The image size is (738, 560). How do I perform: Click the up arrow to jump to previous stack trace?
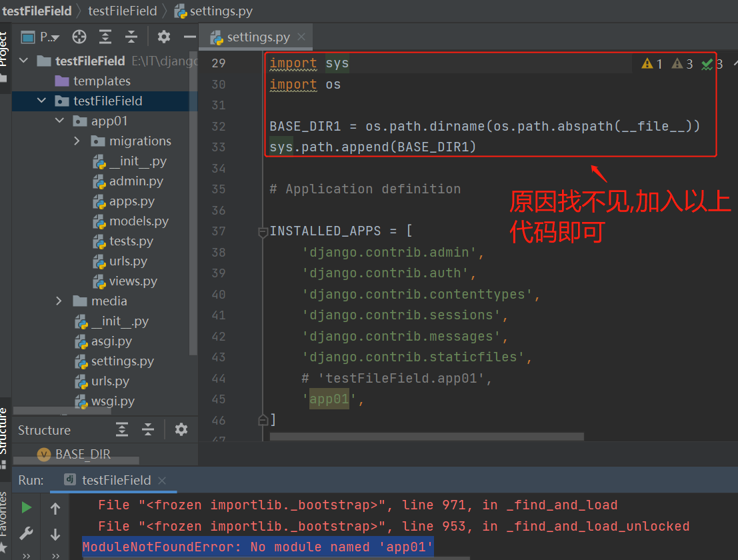[x=55, y=507]
